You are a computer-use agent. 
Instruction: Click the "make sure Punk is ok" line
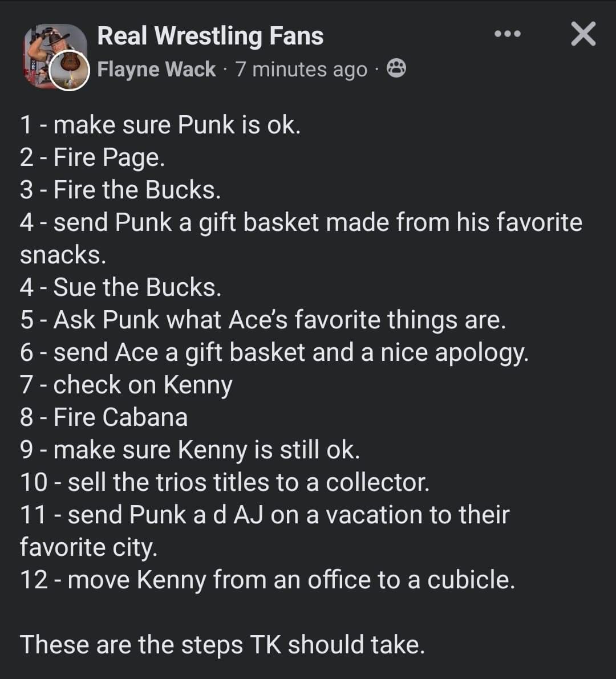click(160, 125)
